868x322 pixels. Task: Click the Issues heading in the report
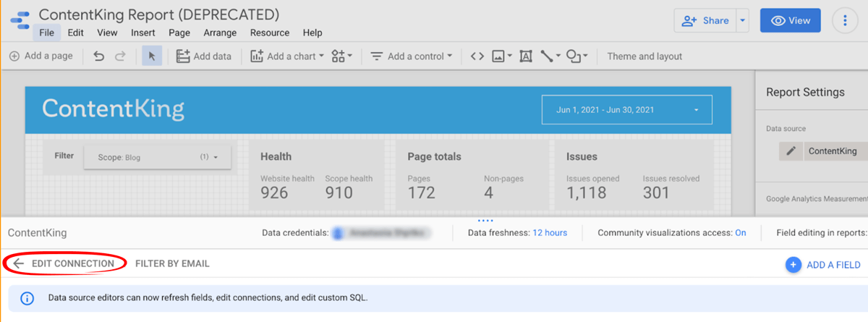tap(581, 156)
